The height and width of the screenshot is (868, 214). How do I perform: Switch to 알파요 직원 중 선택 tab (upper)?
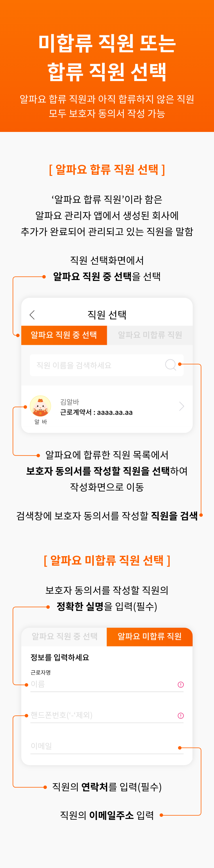[x=64, y=335]
